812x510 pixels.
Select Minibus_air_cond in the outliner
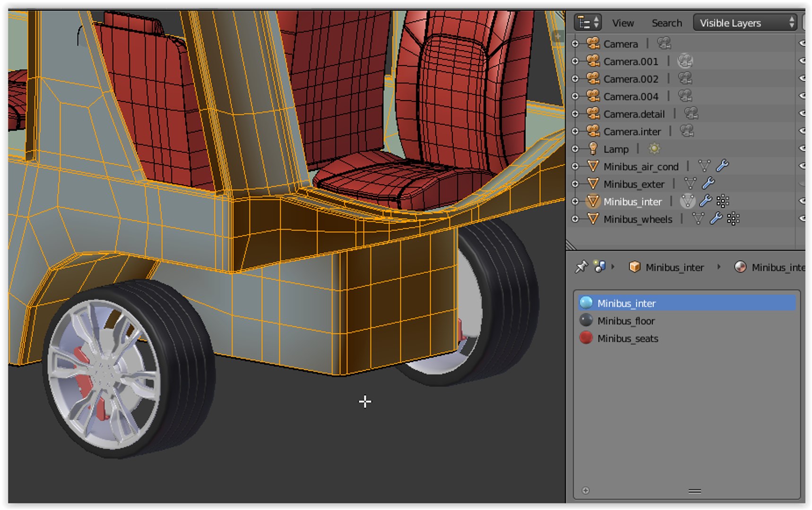pos(641,167)
